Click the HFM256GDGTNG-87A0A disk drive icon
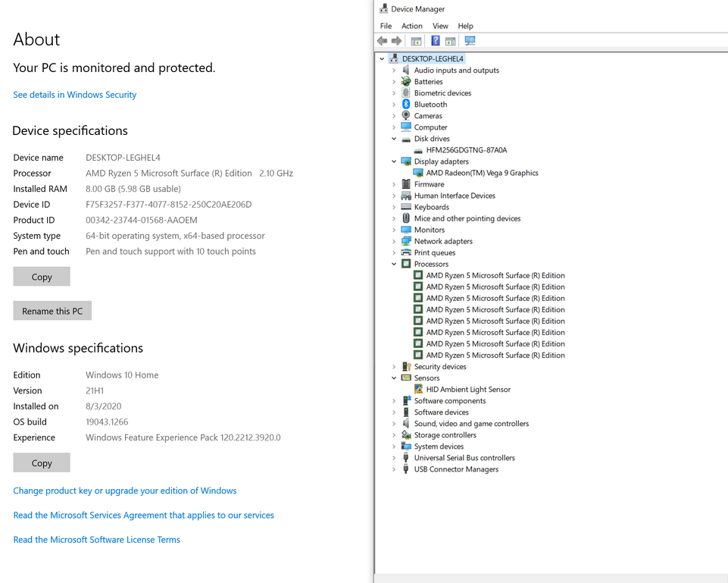 pyautogui.click(x=418, y=151)
